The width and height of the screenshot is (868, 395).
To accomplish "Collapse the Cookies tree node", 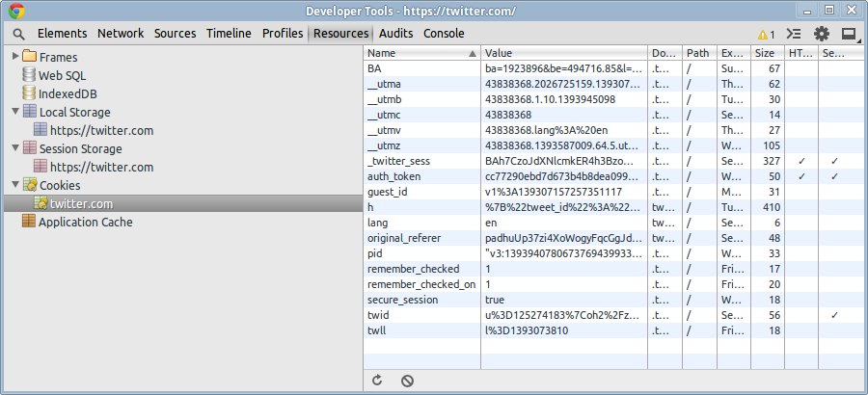I will (x=15, y=185).
